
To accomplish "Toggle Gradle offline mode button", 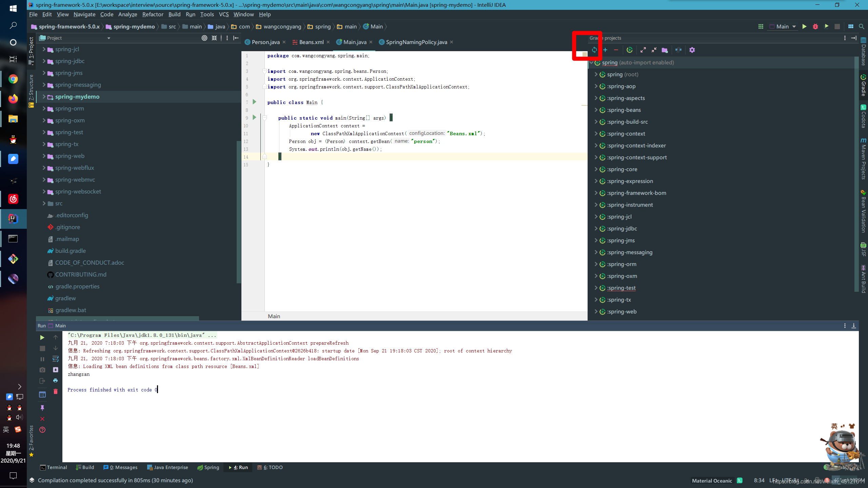I will click(x=678, y=50).
